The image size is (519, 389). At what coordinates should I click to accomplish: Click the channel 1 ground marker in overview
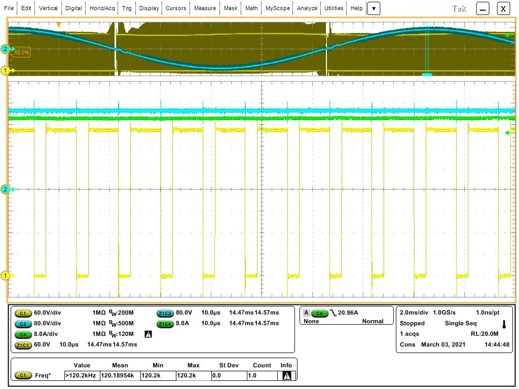(5, 70)
